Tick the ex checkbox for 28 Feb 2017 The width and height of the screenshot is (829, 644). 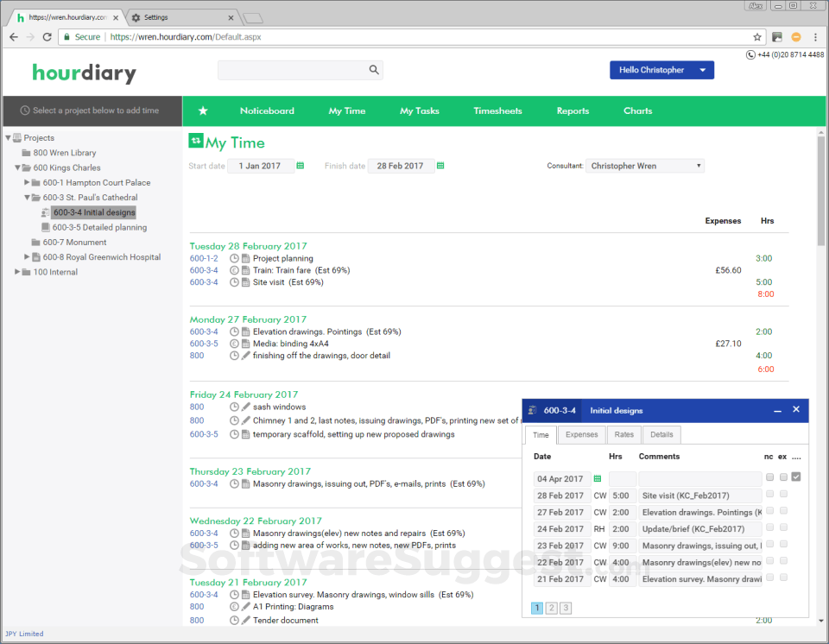783,494
